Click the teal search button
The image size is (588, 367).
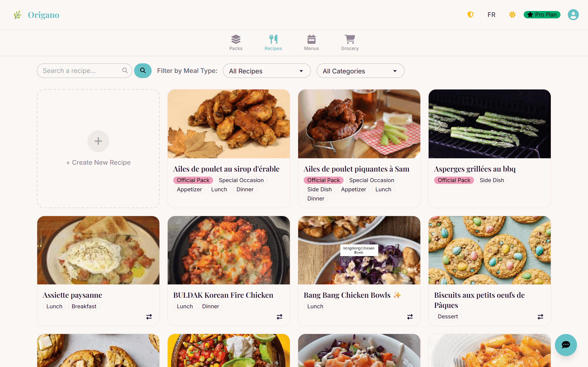[143, 71]
